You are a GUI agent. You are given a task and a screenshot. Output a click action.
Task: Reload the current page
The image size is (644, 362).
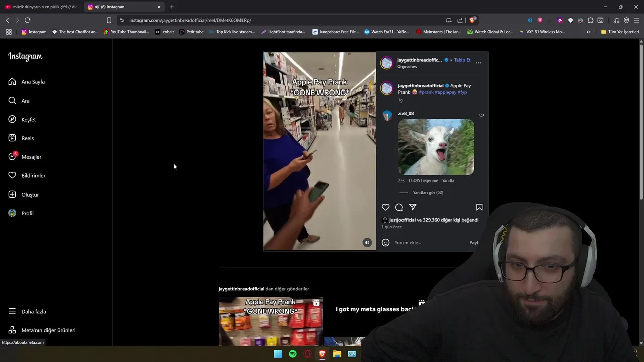(x=27, y=20)
